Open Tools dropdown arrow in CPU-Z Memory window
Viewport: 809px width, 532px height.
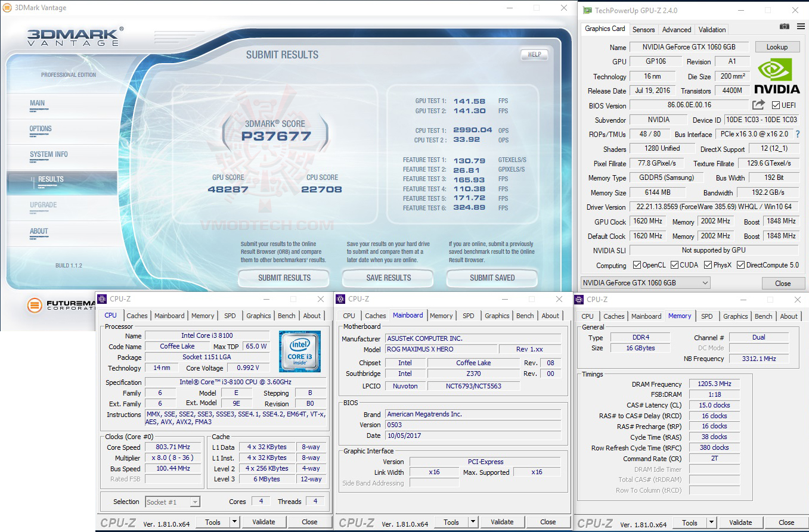(x=711, y=522)
